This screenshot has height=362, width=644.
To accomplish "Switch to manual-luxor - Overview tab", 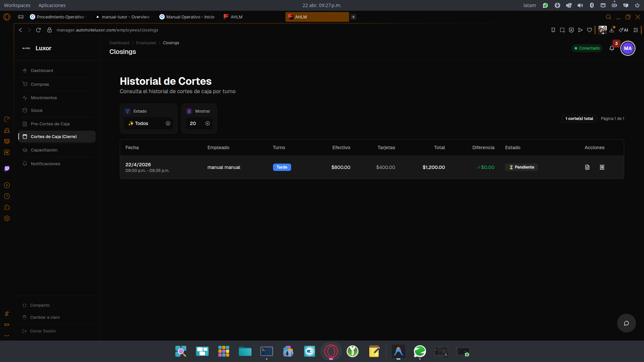I will pyautogui.click(x=123, y=17).
